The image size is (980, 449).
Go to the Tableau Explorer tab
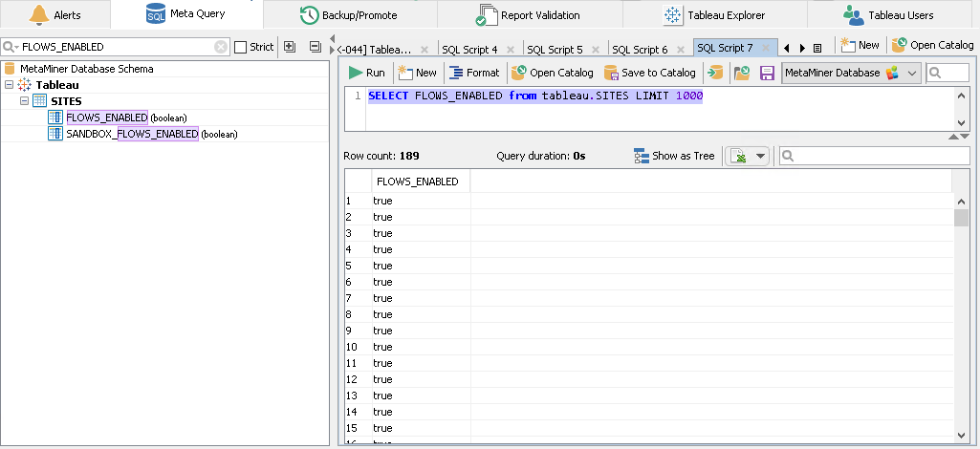coord(714,15)
